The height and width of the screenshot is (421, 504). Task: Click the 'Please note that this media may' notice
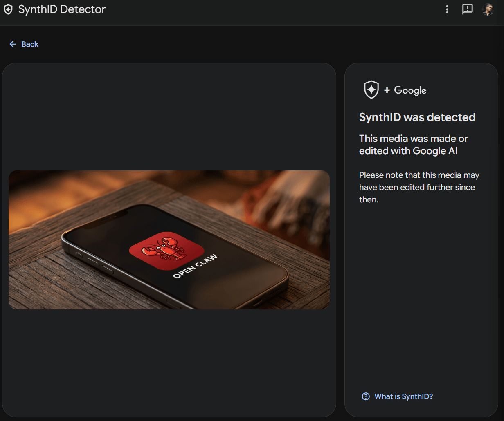pos(419,187)
